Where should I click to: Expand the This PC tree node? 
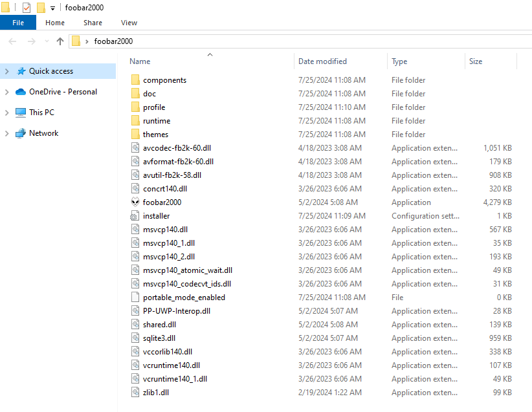tap(7, 113)
